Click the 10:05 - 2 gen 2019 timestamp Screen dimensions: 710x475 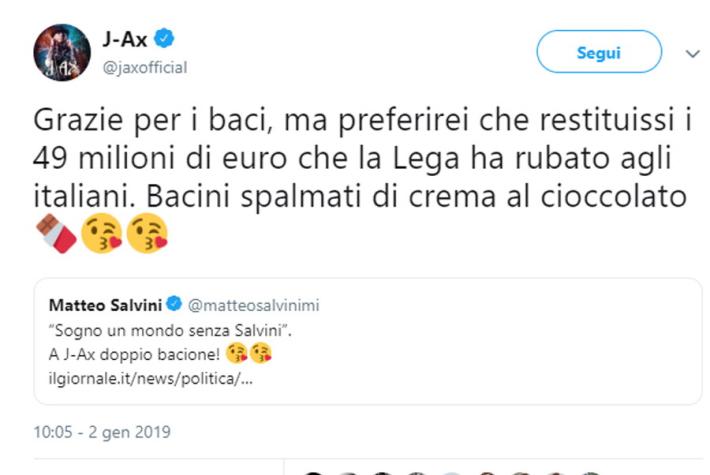point(102,432)
